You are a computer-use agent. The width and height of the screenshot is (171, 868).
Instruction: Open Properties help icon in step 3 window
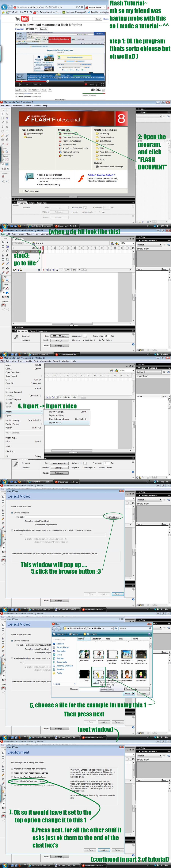[133, 335]
